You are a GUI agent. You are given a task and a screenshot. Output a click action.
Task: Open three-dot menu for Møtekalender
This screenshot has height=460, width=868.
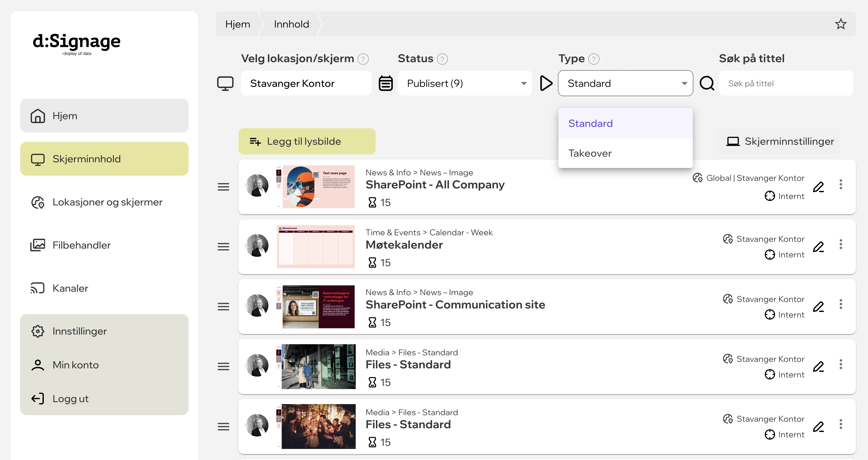pos(841,244)
